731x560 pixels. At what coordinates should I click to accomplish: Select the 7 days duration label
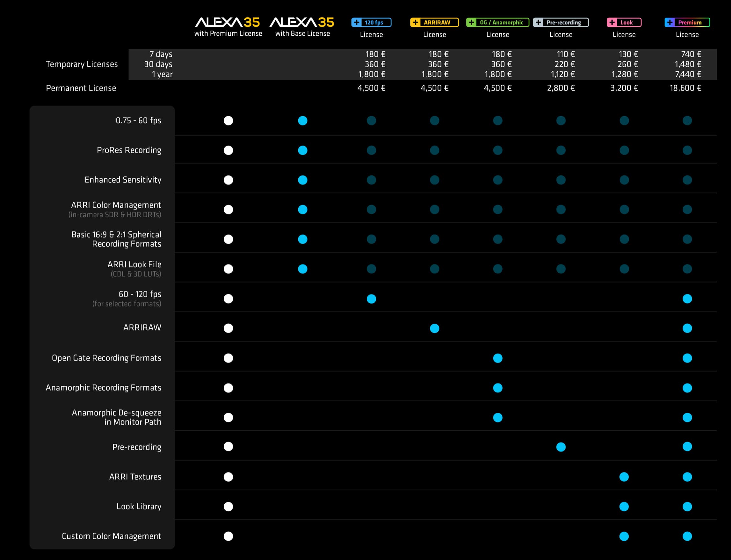(161, 54)
